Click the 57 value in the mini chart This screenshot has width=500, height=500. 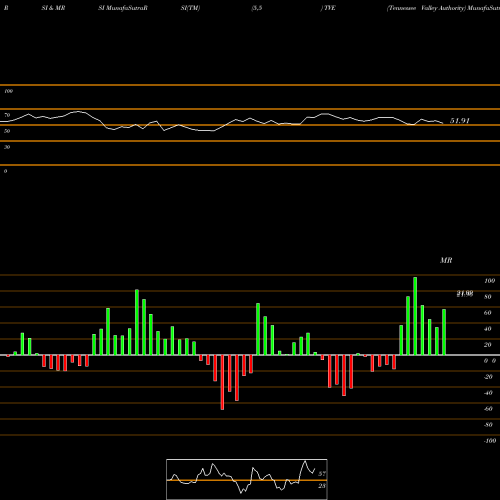click(x=322, y=474)
